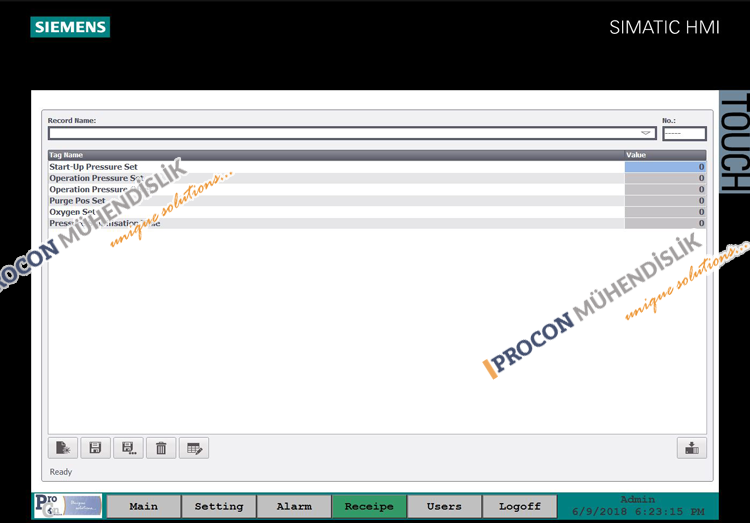Image resolution: width=750 pixels, height=523 pixels.
Task: Select the Start-Up Pressure Set row
Action: coord(377,167)
